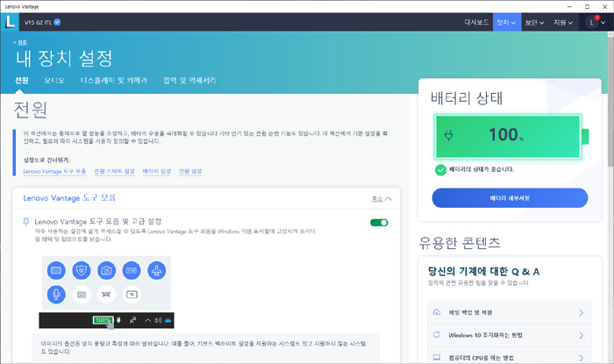Click the power plug icon in taskbar preview
This screenshot has height=364, width=614.
118,320
